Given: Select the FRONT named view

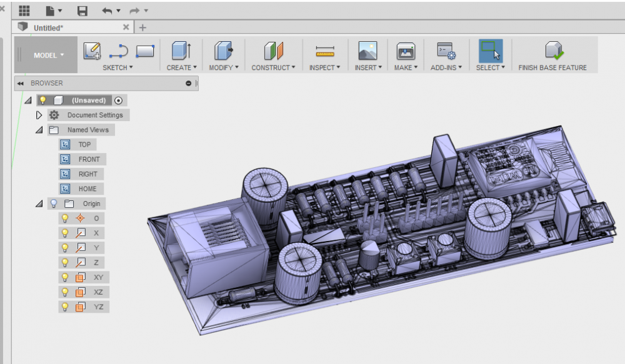Looking at the screenshot, I should pos(89,159).
